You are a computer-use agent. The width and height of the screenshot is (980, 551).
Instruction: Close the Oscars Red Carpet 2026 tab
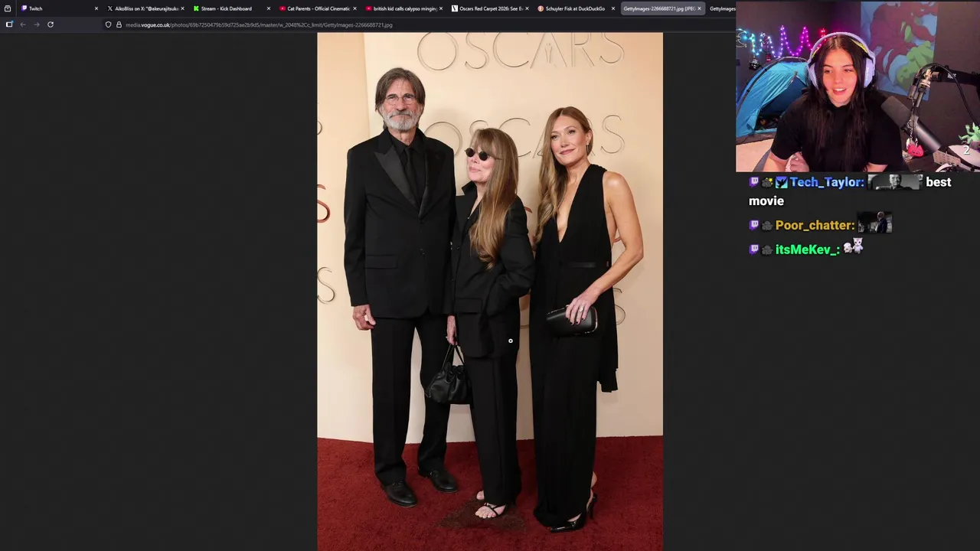pos(527,8)
